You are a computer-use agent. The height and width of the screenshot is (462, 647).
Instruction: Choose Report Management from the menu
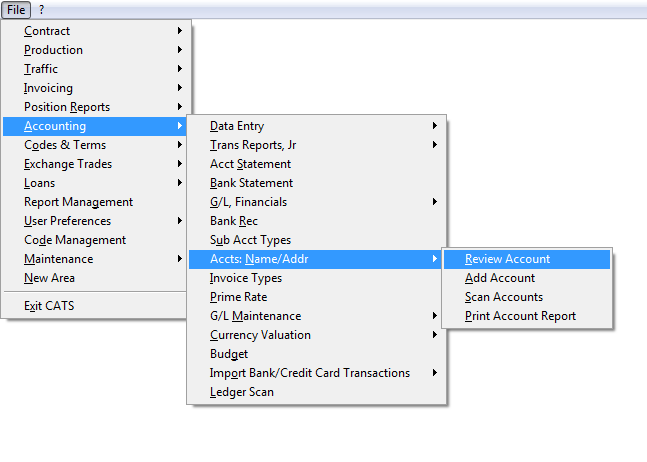pyautogui.click(x=95, y=202)
